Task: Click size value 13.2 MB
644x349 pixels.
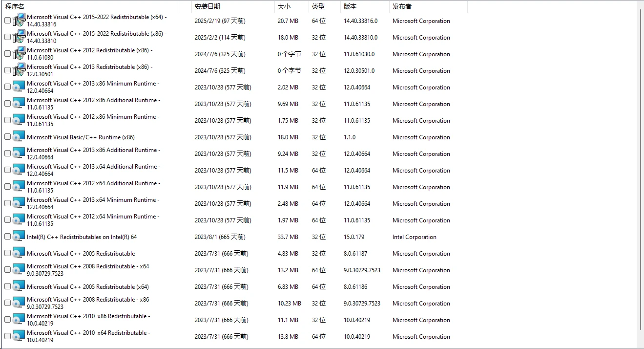Action: click(288, 270)
